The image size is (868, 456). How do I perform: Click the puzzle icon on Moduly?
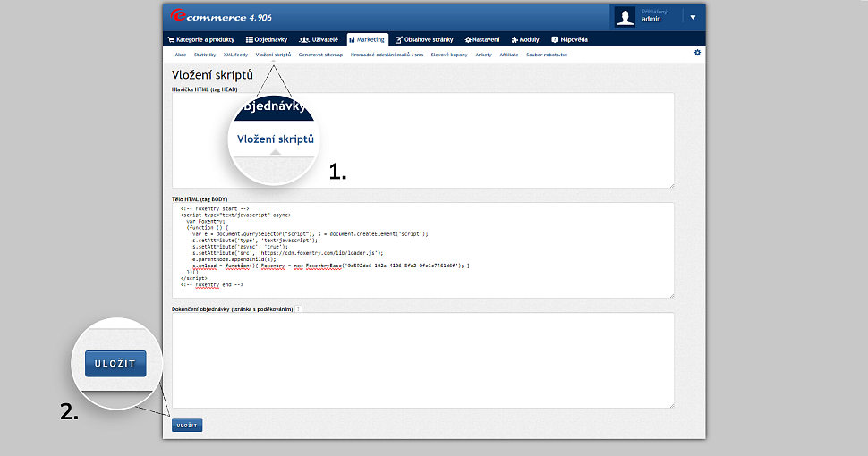(515, 40)
